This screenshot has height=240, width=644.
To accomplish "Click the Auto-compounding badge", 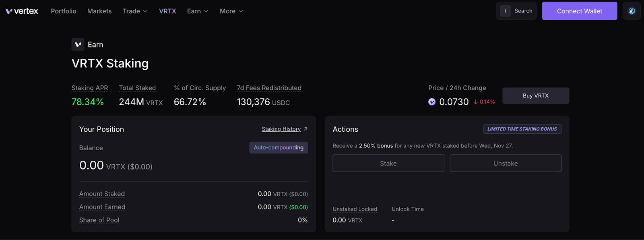I will tap(279, 148).
